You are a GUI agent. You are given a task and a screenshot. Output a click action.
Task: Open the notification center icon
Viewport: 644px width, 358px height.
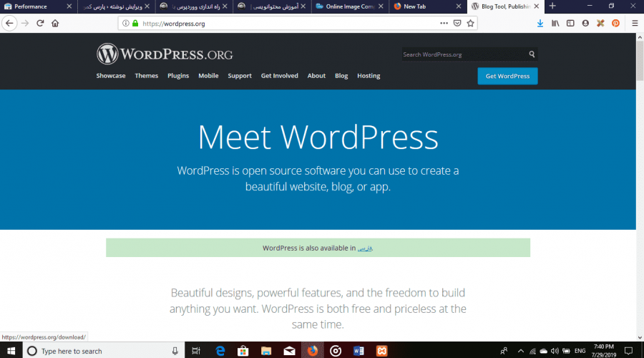point(628,351)
